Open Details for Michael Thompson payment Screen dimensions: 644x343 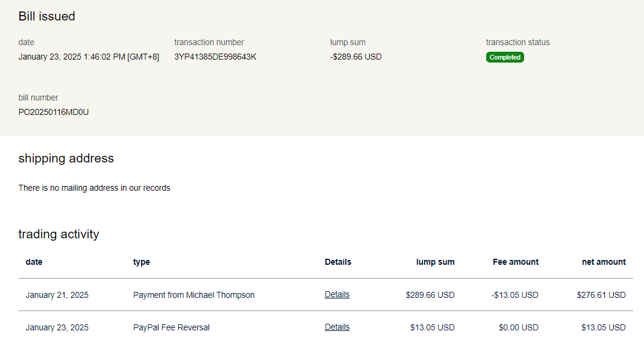(x=337, y=295)
